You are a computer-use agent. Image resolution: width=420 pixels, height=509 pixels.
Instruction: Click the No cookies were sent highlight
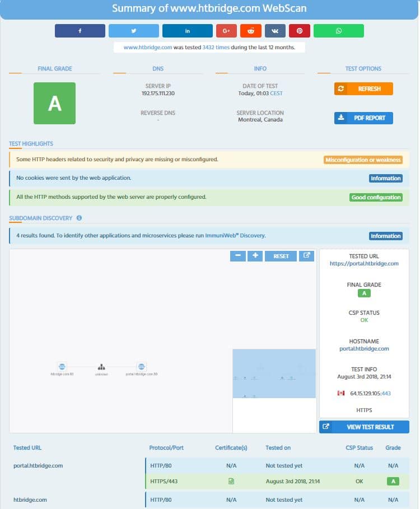click(x=209, y=178)
